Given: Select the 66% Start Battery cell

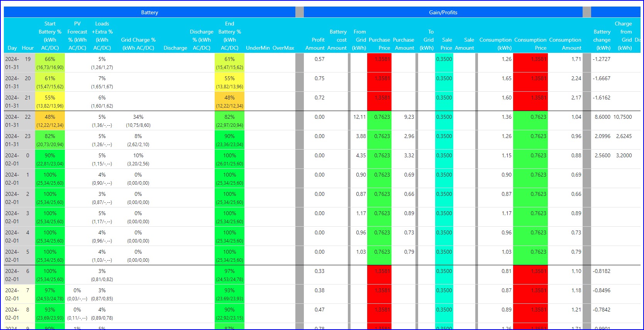Looking at the screenshot, I should tap(50, 59).
